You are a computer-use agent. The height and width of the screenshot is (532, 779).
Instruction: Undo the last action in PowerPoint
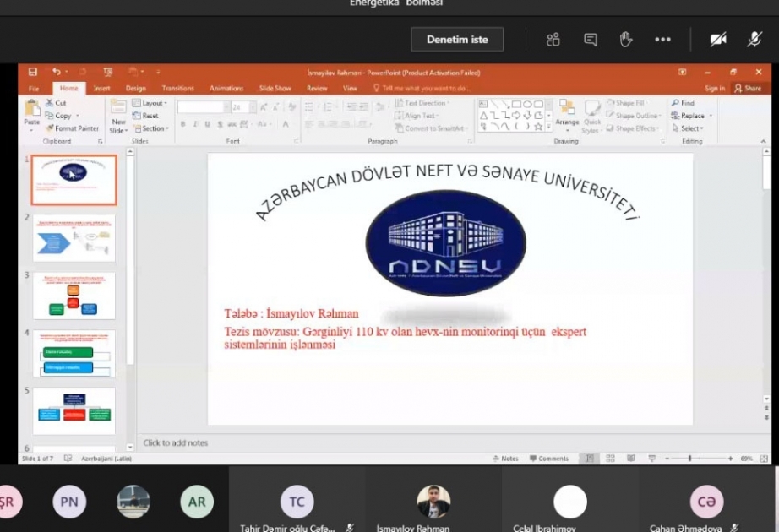point(57,72)
